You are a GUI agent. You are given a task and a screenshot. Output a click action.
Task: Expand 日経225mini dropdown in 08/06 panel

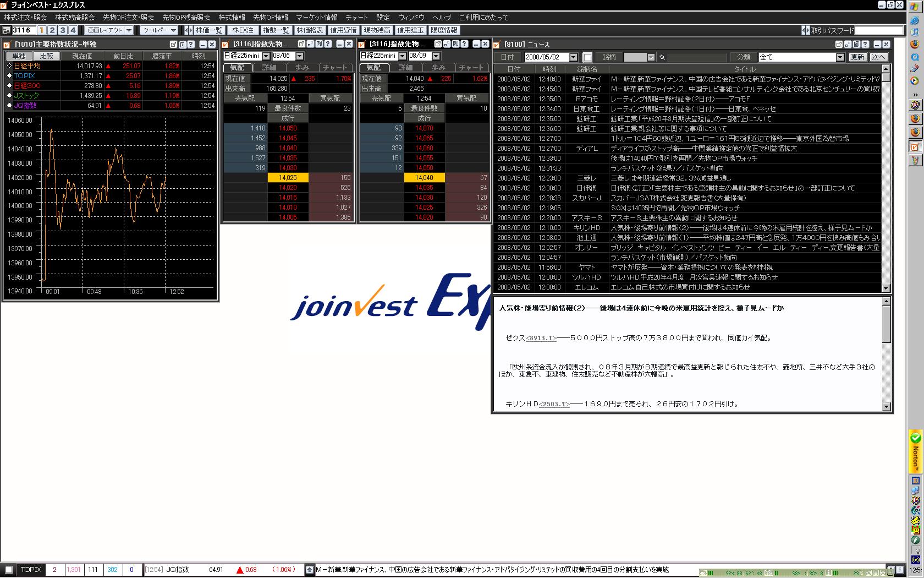[x=266, y=56]
